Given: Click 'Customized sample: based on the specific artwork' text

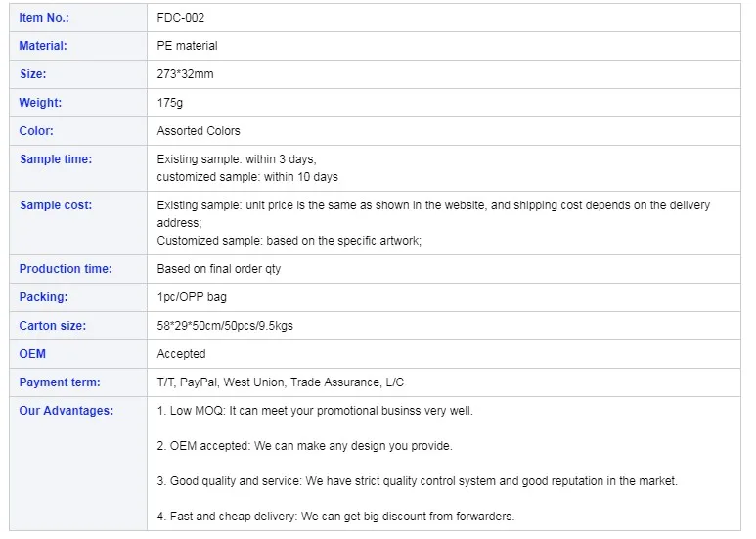Looking at the screenshot, I should 289,241.
